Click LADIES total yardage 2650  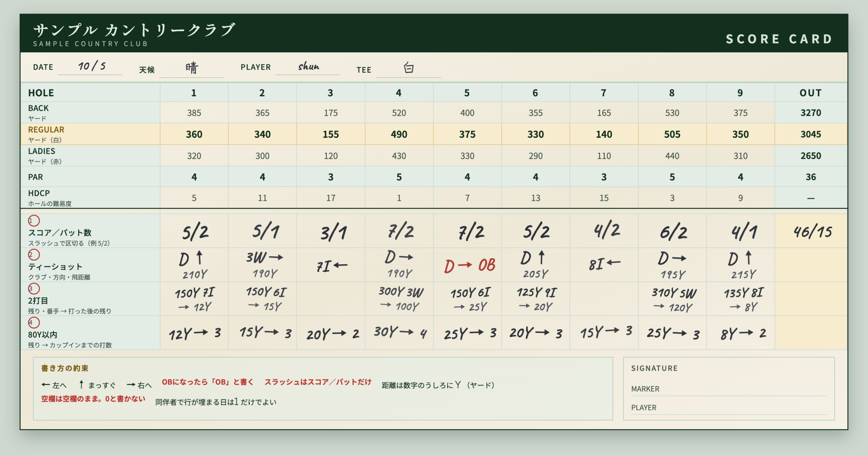point(811,156)
